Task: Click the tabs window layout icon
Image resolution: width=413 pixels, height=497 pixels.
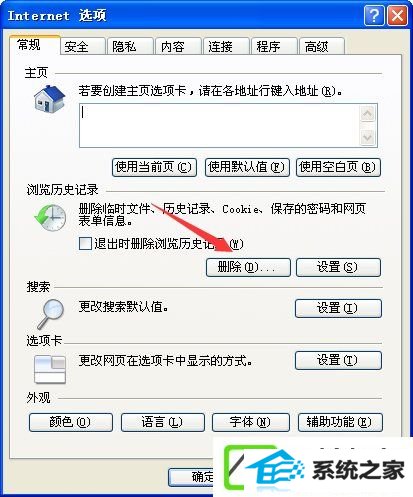Action: (50, 369)
